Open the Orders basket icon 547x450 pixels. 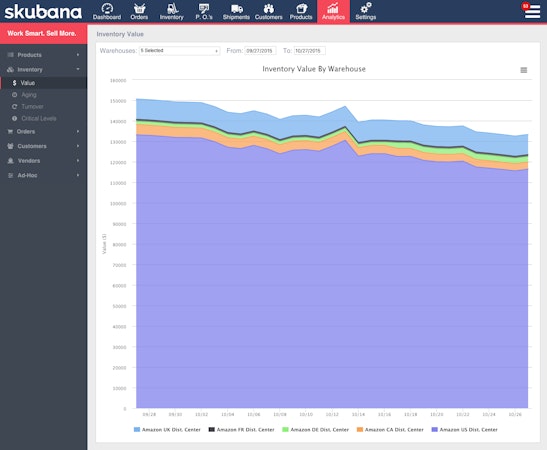point(139,8)
